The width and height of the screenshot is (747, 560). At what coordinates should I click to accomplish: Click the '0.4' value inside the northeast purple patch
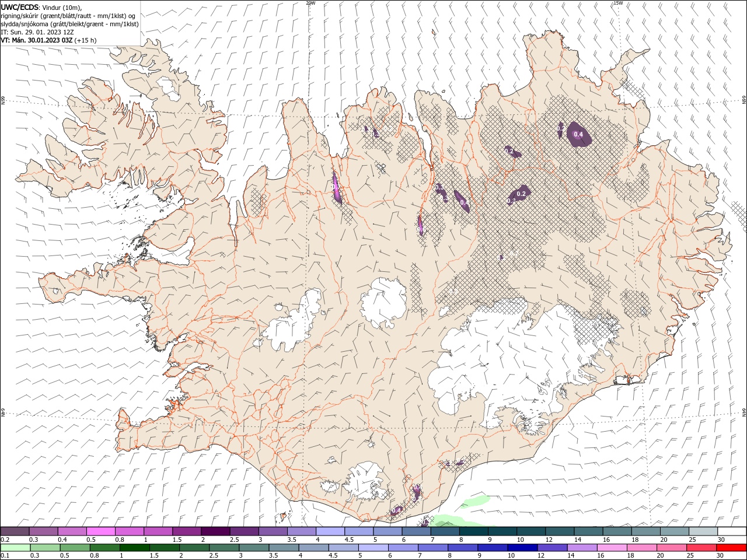[x=578, y=135]
